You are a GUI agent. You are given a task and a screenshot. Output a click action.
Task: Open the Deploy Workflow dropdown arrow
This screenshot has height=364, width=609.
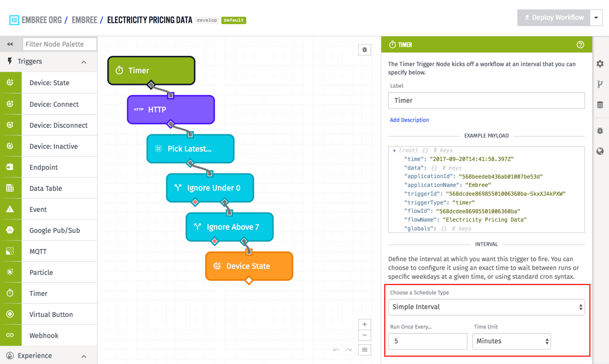[x=596, y=18]
